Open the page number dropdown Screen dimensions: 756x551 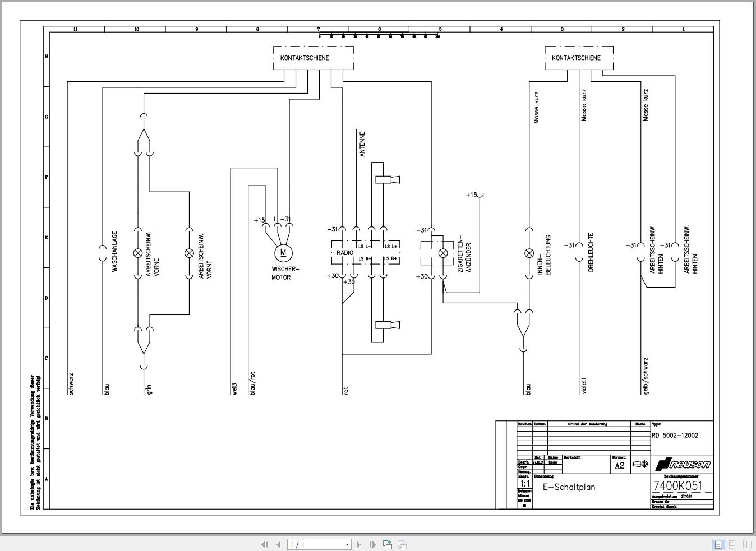(x=347, y=544)
